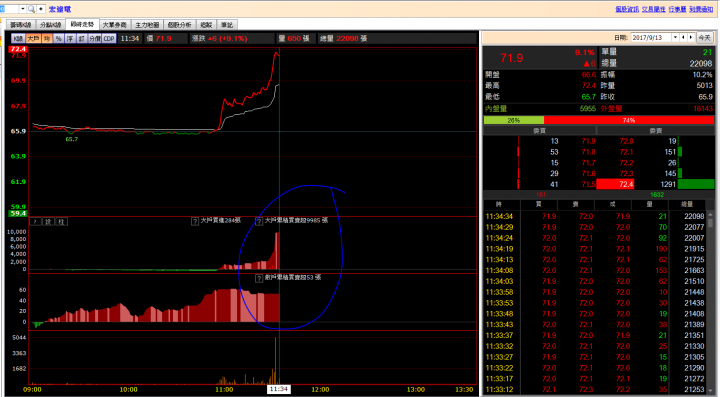Select the 11:34:19 trade row
Screen dimensions: 720x397
pos(595,249)
